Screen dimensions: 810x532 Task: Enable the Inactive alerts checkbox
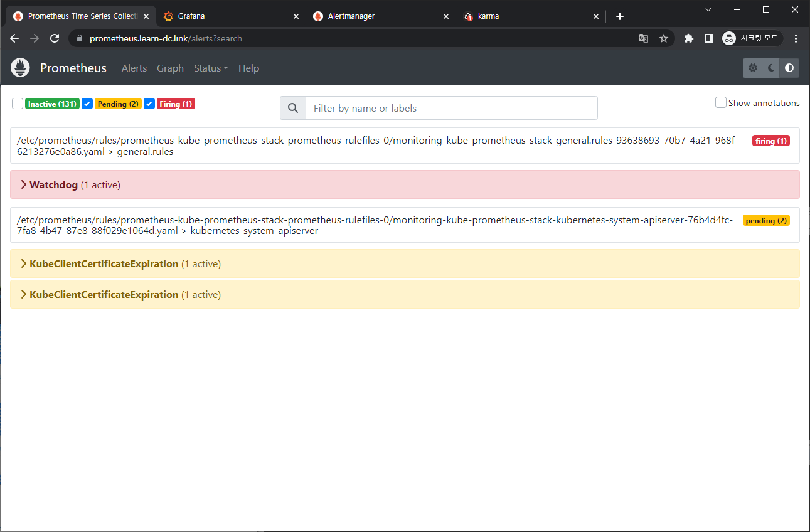pyautogui.click(x=18, y=104)
